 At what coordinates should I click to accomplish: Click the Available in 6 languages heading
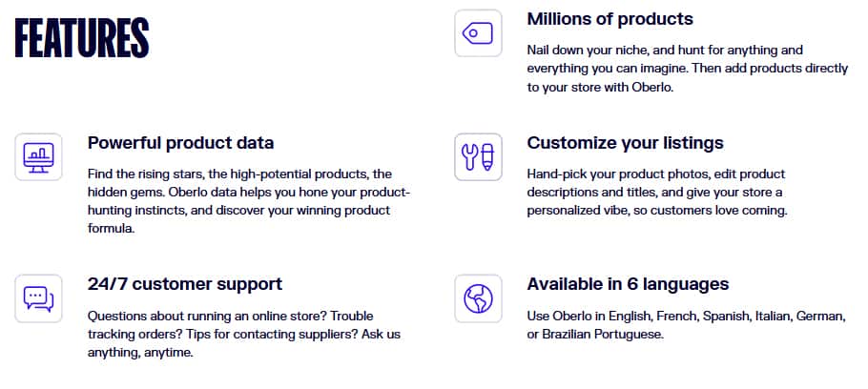coord(628,284)
